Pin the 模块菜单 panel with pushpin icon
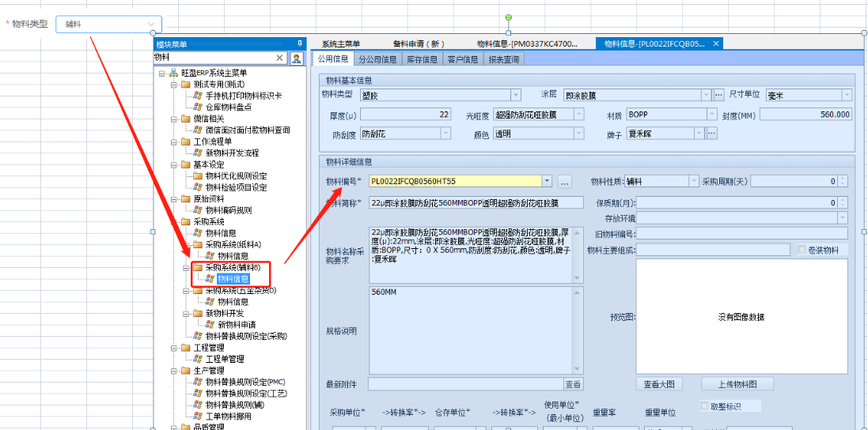Viewport: 868px width, 430px height. [299, 43]
